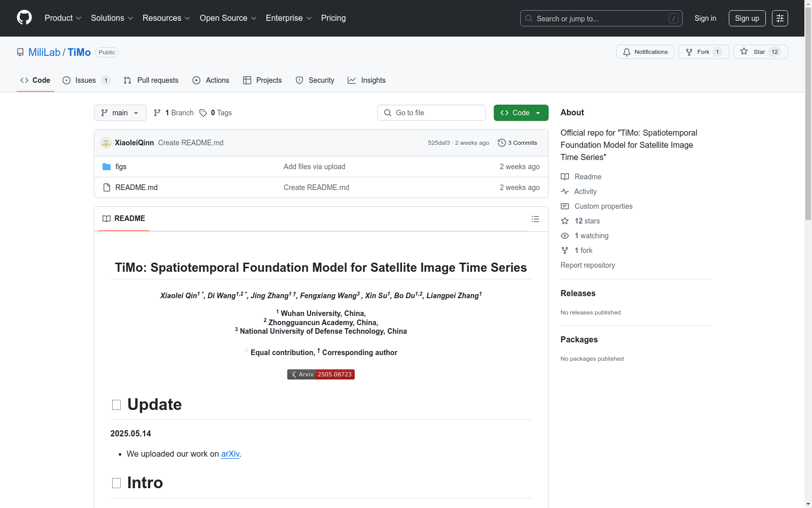
Task: Click the eye icon beside 1 watching
Action: [x=565, y=236]
